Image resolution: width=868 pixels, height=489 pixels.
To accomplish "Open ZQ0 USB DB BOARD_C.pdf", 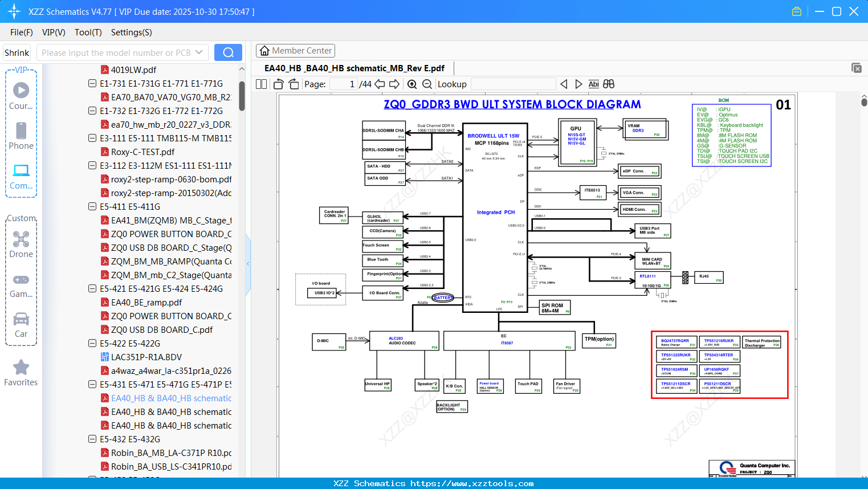I will coord(157,330).
